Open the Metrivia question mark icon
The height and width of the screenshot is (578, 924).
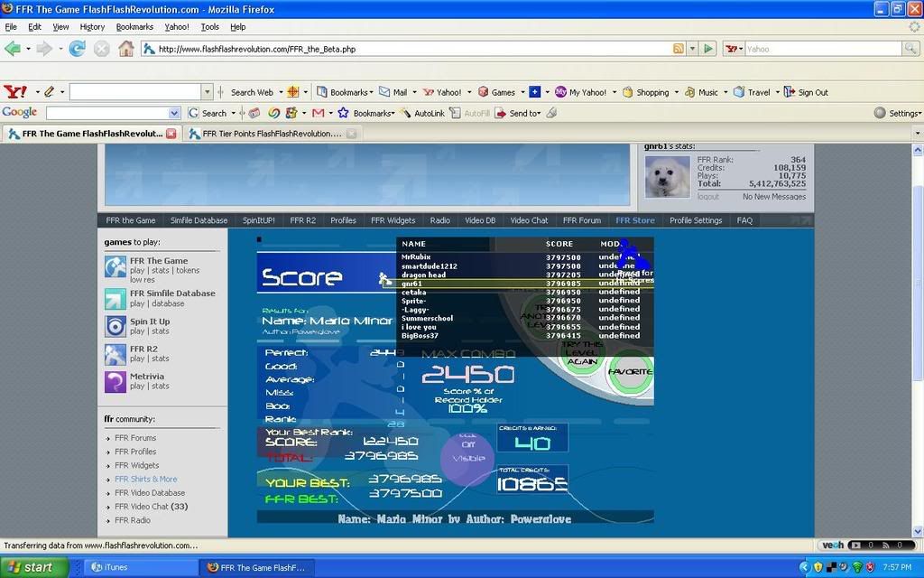tap(115, 381)
